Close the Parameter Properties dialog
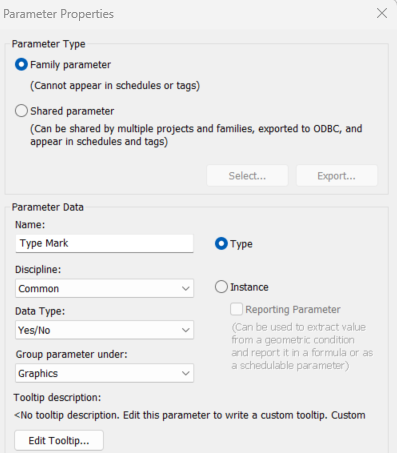 (x=382, y=13)
